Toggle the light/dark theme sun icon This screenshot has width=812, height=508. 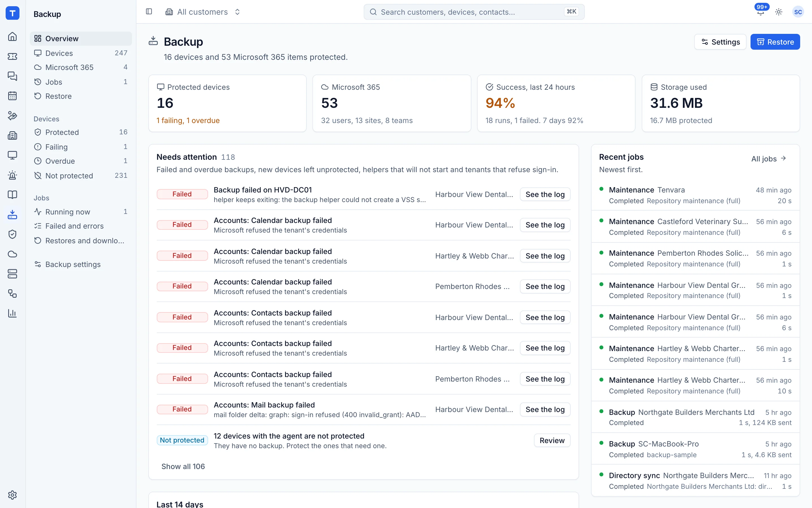tap(779, 12)
